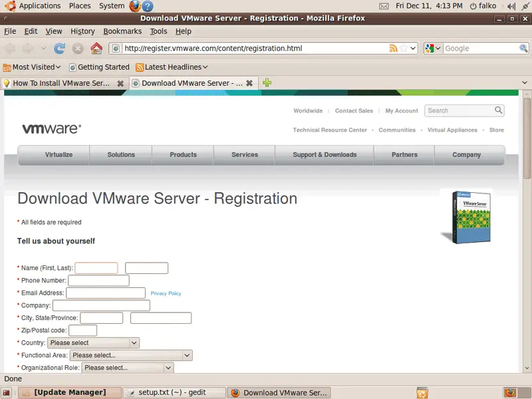Open the address bar URL dropdown
This screenshot has width=532, height=399.
click(413, 48)
